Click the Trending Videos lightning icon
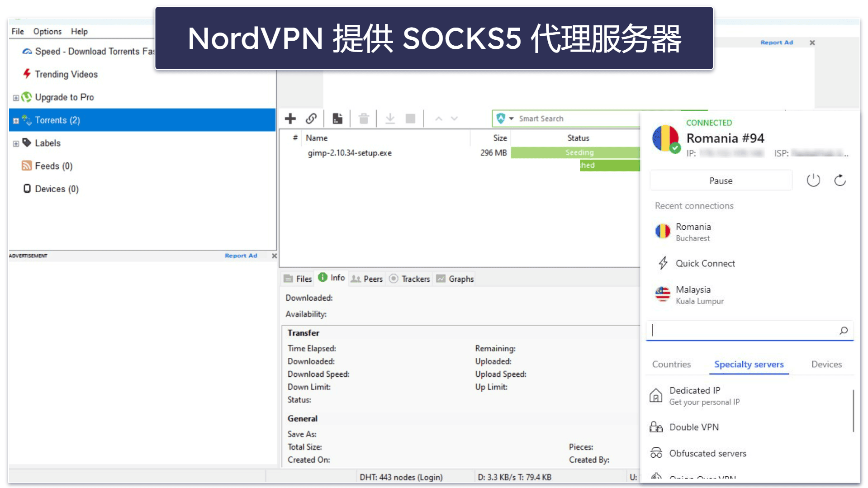The width and height of the screenshot is (868, 488). click(x=27, y=74)
